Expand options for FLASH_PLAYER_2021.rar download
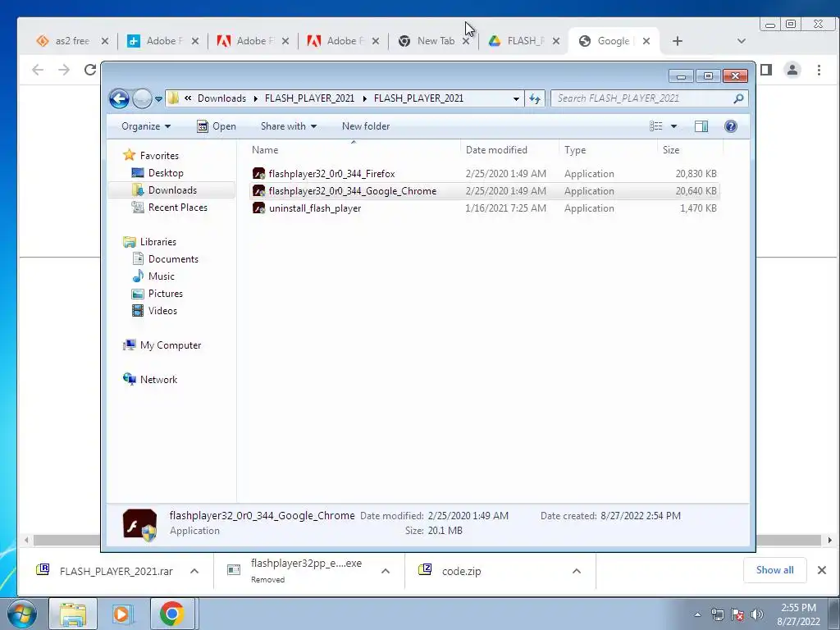The width and height of the screenshot is (840, 630). click(x=194, y=571)
